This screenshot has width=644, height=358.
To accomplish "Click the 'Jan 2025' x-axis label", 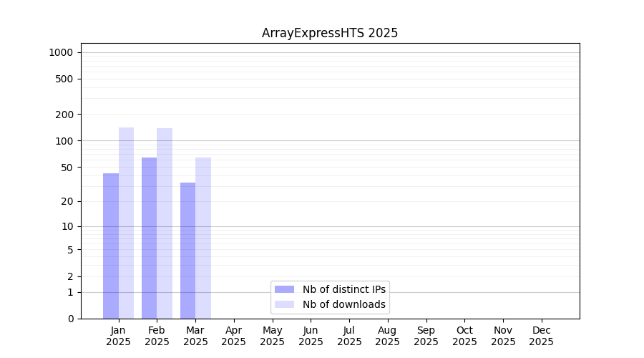I will (119, 336).
